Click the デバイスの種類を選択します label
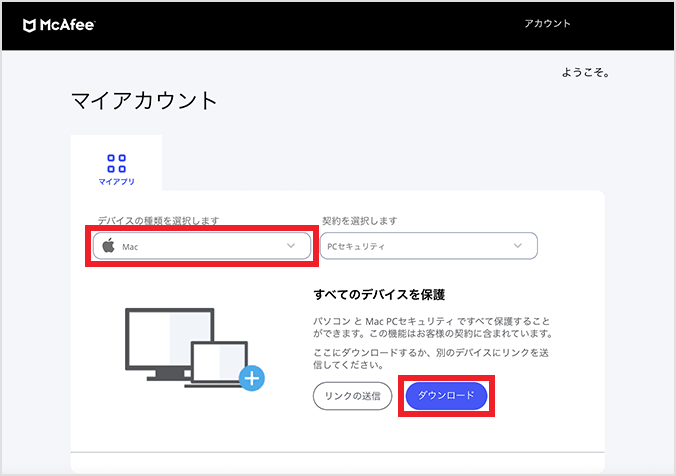Viewport: 676px width, 476px height. 158,220
